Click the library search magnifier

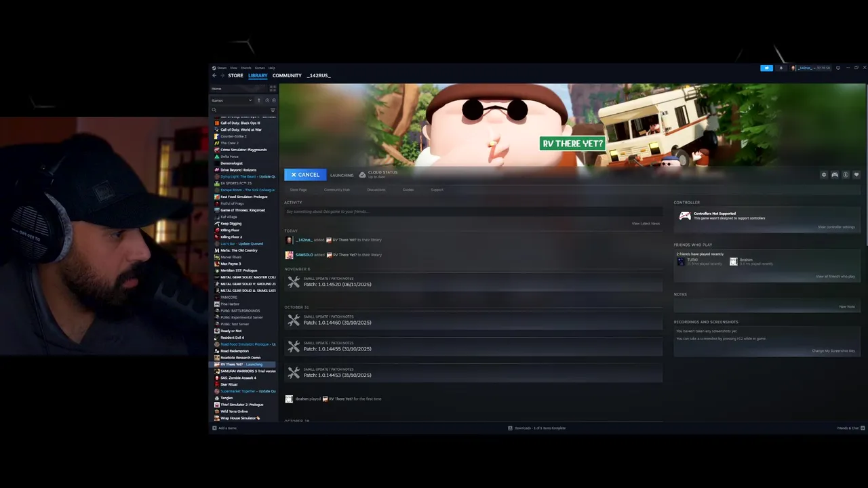[x=214, y=110]
